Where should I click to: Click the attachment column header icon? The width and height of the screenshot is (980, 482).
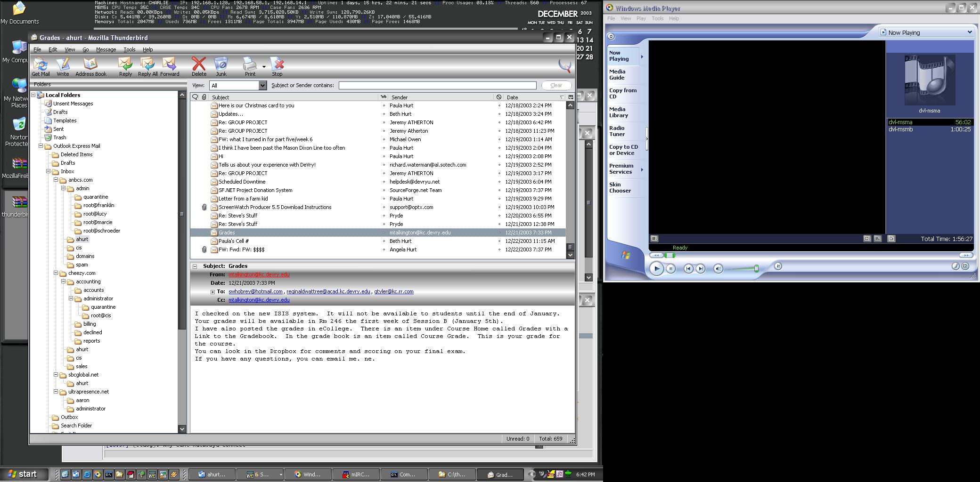[x=204, y=97]
